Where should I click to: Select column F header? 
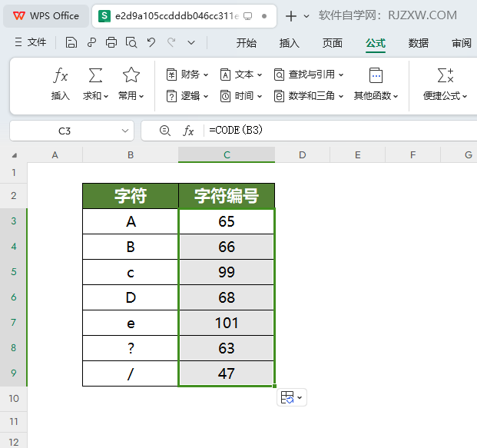(x=412, y=155)
